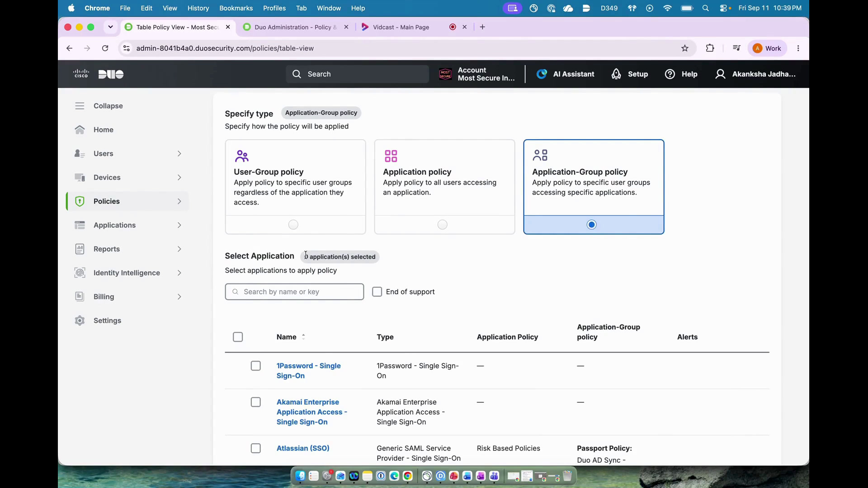The height and width of the screenshot is (488, 868).
Task: Expand the Users sidebar chevron
Action: pyautogui.click(x=179, y=154)
